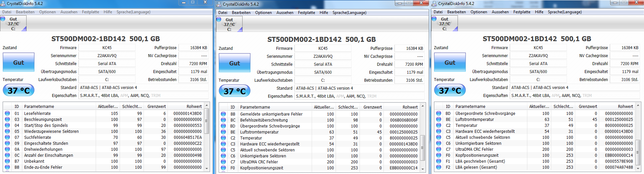The image size is (644, 174).
Task: Open the Optionen menu in the right window
Action: (x=479, y=12)
